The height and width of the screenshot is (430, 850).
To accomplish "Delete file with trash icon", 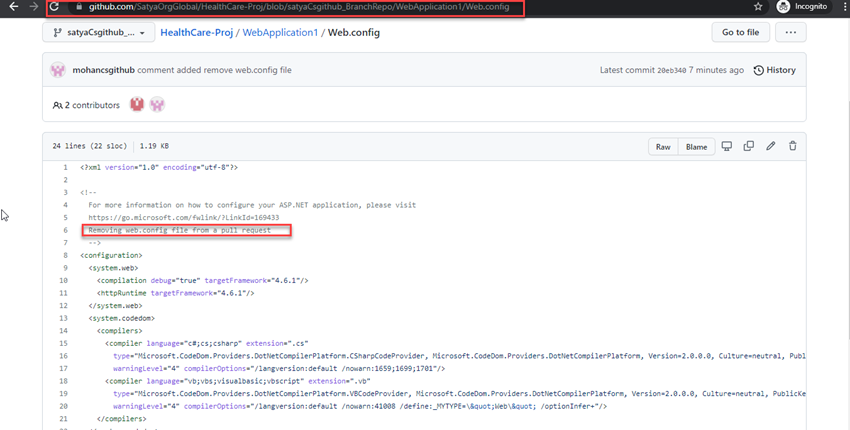I will pyautogui.click(x=793, y=146).
